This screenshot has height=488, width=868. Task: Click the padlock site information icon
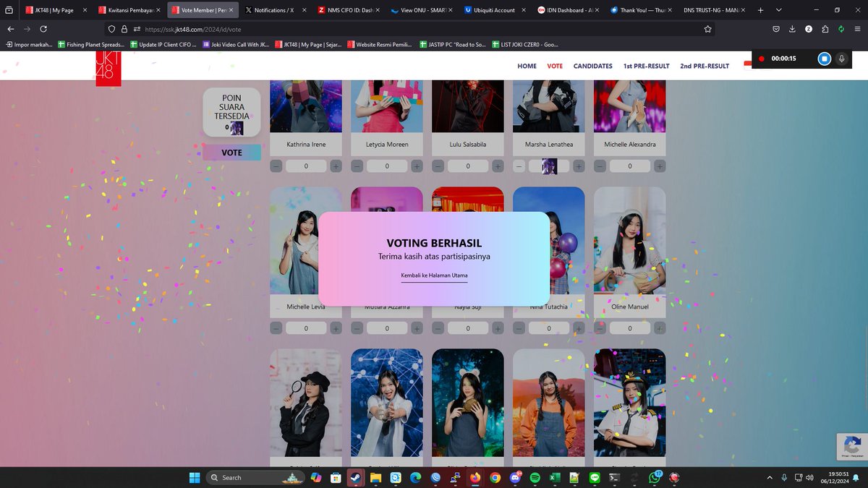tap(124, 29)
